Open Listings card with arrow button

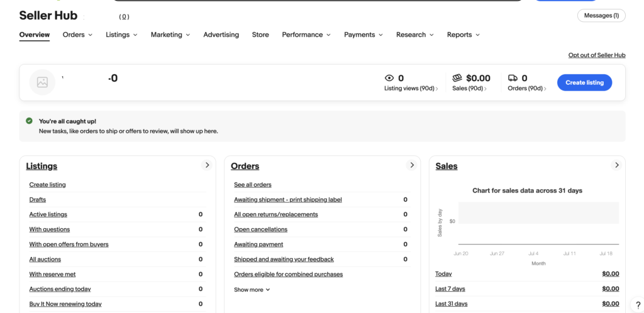[207, 165]
